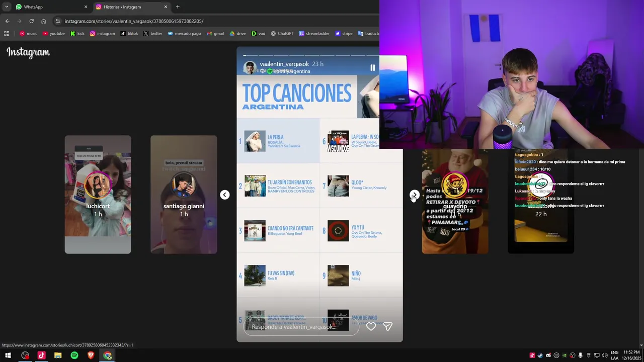The width and height of the screenshot is (644, 362).
Task: Pause the playing Instagram story
Action: [x=372, y=67]
